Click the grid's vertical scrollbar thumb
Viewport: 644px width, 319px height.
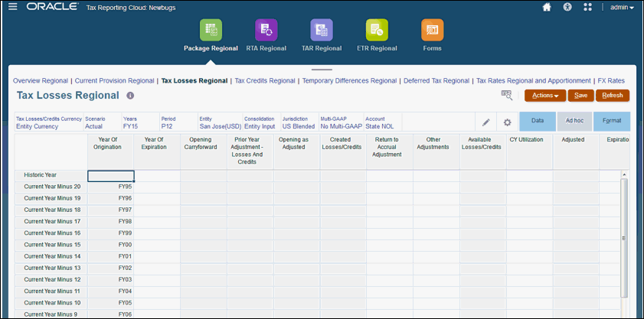point(624,238)
